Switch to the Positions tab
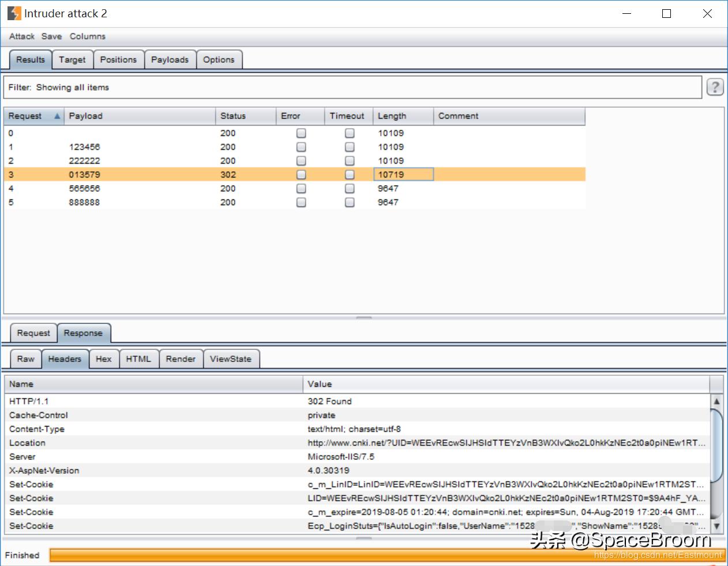 (118, 59)
